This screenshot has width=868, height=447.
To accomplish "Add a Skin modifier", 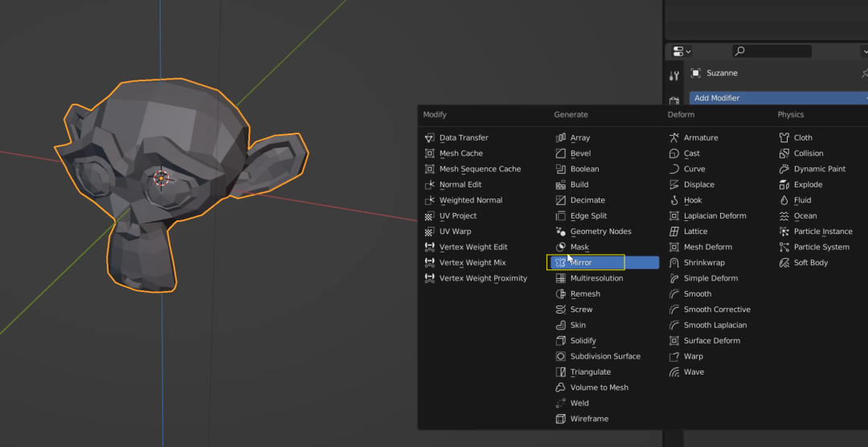I will click(578, 325).
